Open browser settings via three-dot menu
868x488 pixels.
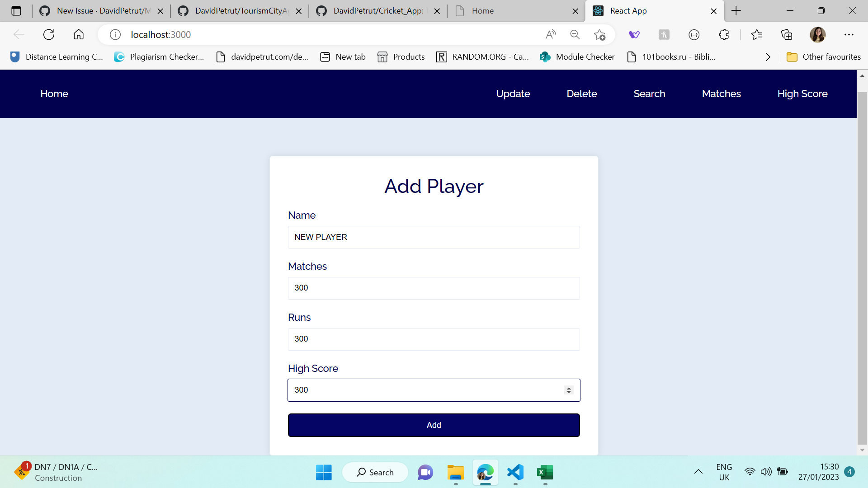pos(849,34)
